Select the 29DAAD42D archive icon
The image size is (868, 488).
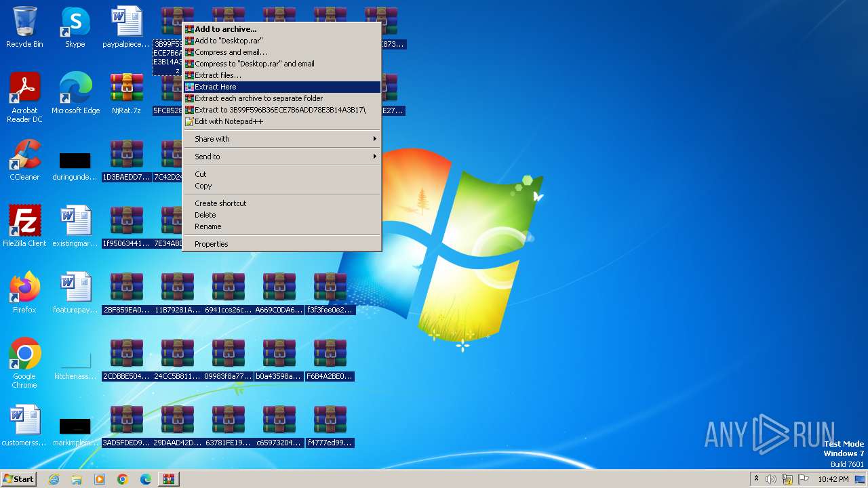click(178, 426)
